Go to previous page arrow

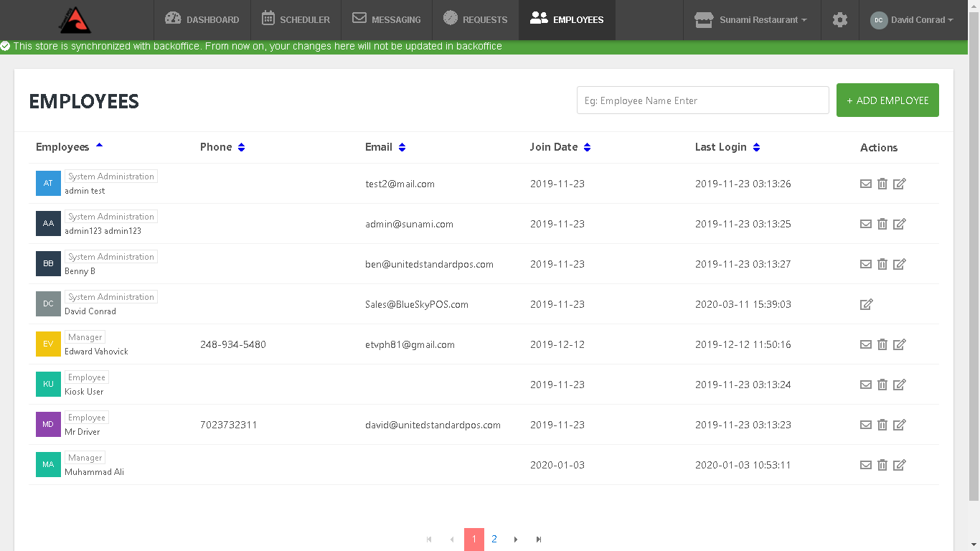tap(452, 540)
